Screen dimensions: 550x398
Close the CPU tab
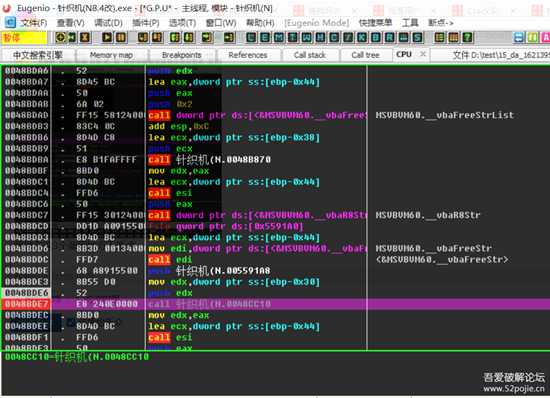pyautogui.click(x=423, y=54)
